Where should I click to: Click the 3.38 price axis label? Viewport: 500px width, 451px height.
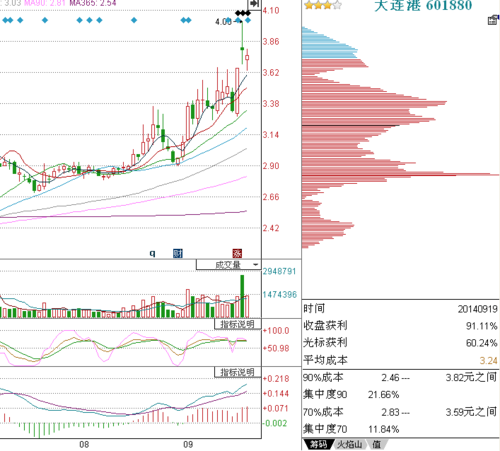(271, 104)
